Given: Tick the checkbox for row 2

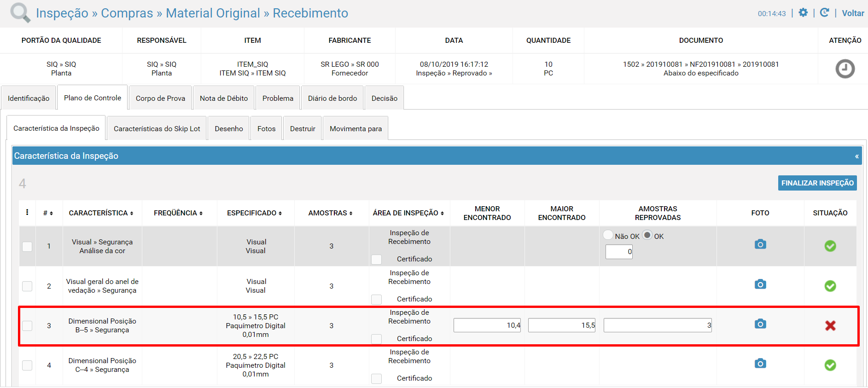Looking at the screenshot, I should [27, 286].
